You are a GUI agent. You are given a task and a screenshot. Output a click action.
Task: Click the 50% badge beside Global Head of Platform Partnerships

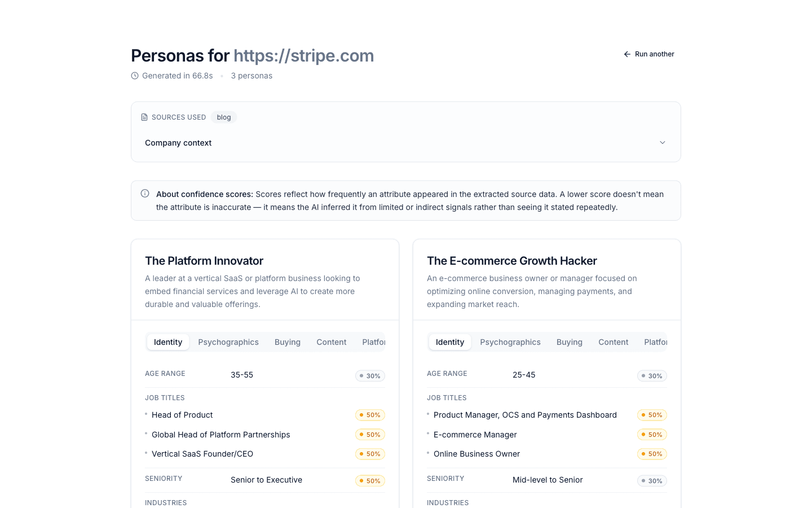pos(370,435)
